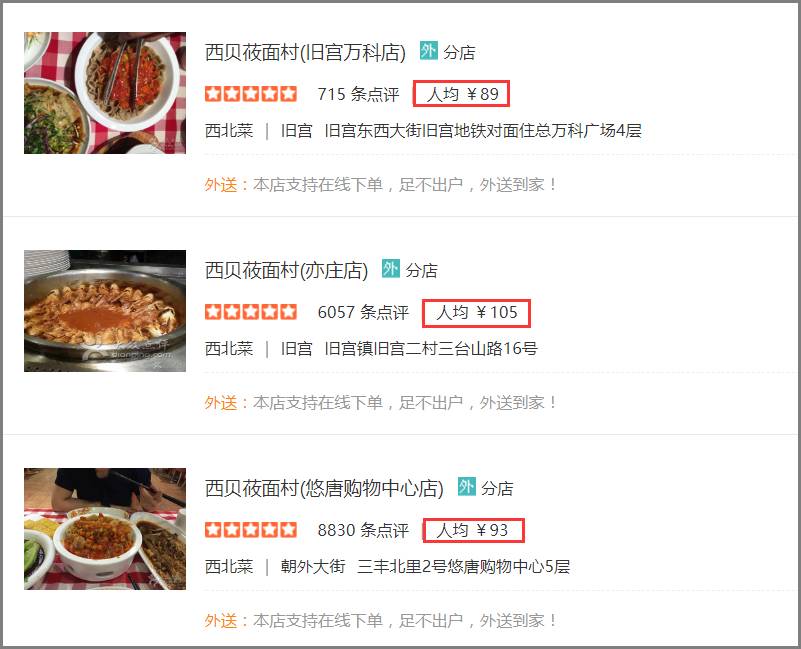Image resolution: width=801 pixels, height=649 pixels.
Task: Open the 715 条点评 reviews link
Action: [358, 94]
